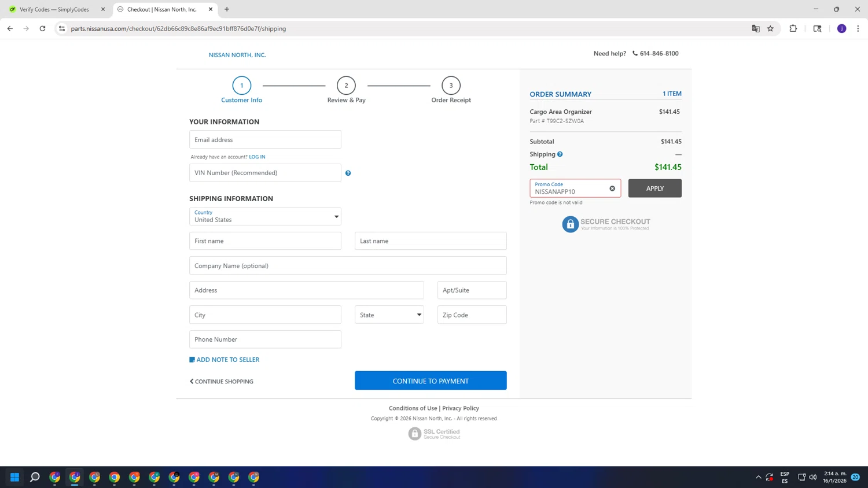This screenshot has width=868, height=488.
Task: Apply the promo code
Action: tap(655, 188)
